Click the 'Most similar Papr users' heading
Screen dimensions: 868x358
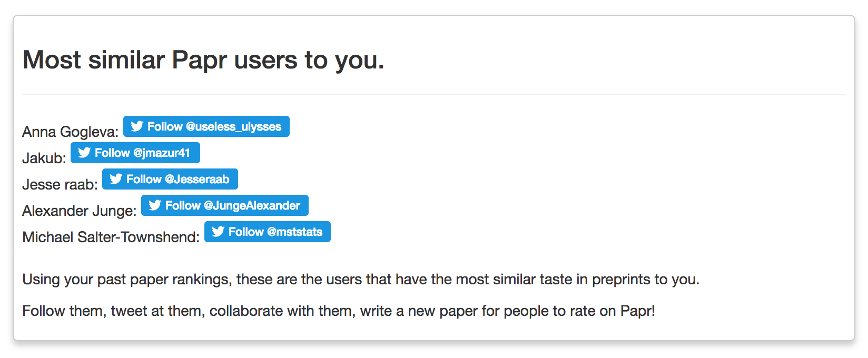click(x=203, y=60)
